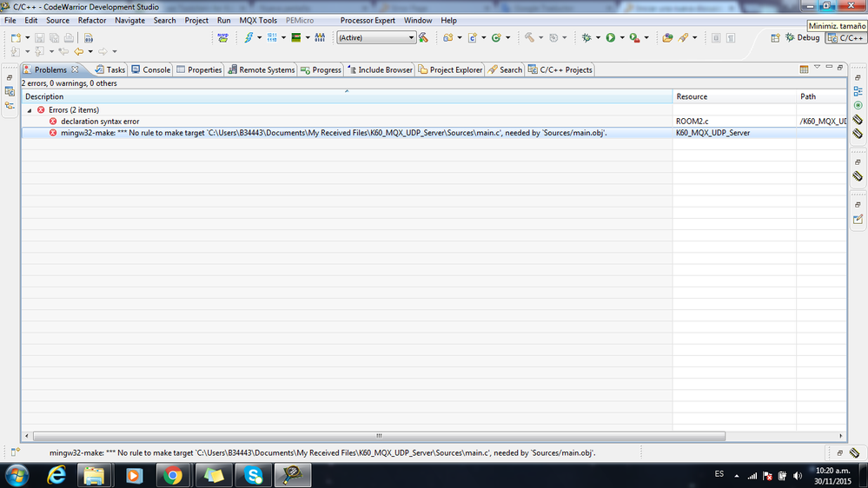
Task: Click the Run with toolbox external tools icon
Action: coord(634,37)
